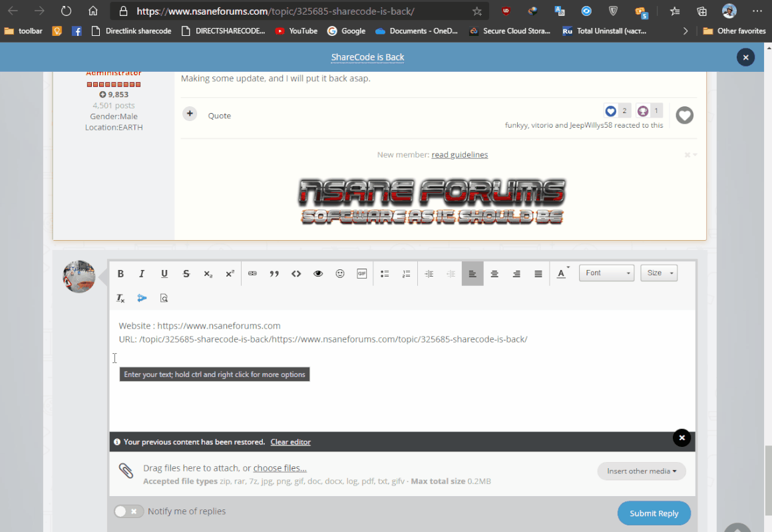The image size is (772, 532).
Task: Insert a GIF
Action: coord(362,273)
